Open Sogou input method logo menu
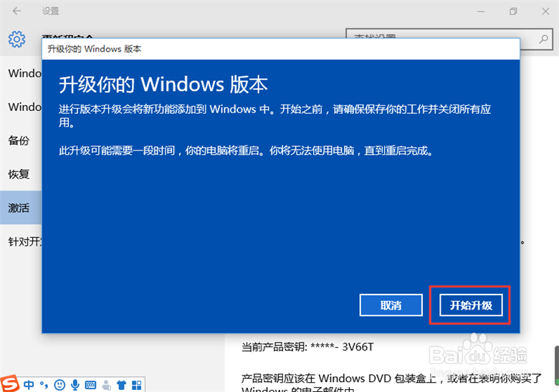 click(9, 383)
